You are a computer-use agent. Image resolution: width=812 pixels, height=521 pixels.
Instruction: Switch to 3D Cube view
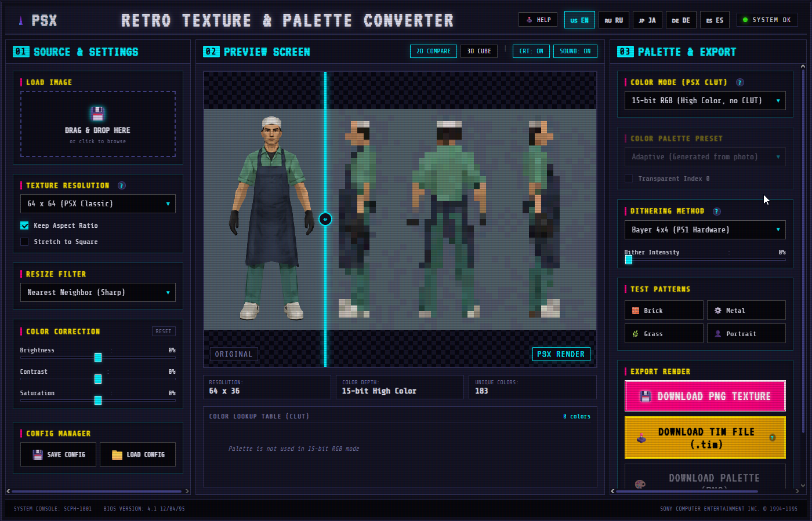(479, 51)
